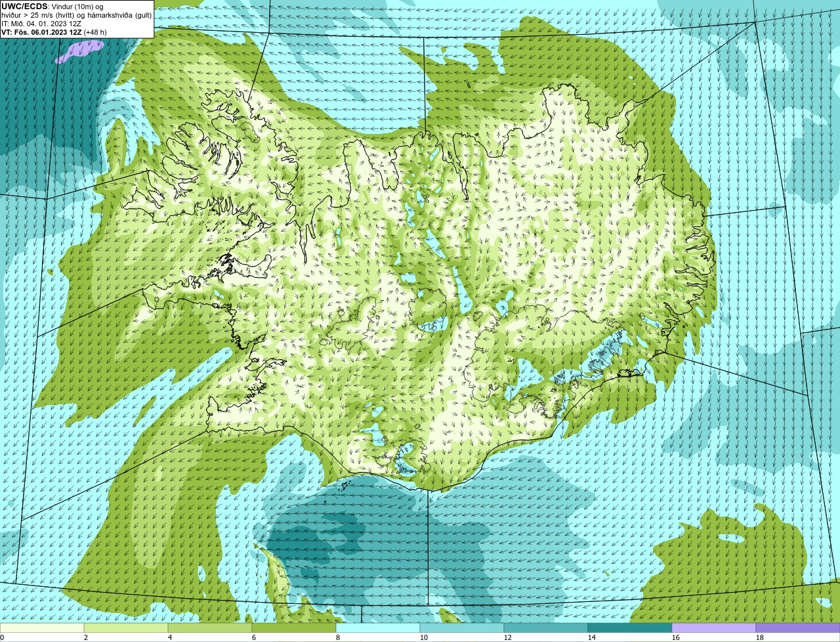Click the 16–18 m/s lavender legend swatch
Image resolution: width=840 pixels, height=642 pixels.
714,628
